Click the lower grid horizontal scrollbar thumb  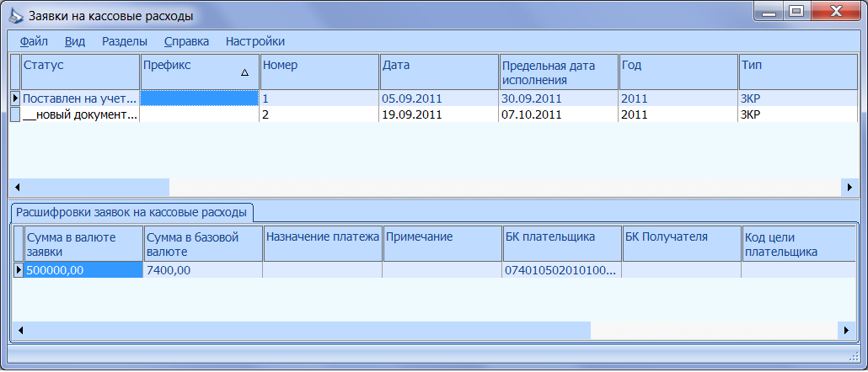(309, 331)
